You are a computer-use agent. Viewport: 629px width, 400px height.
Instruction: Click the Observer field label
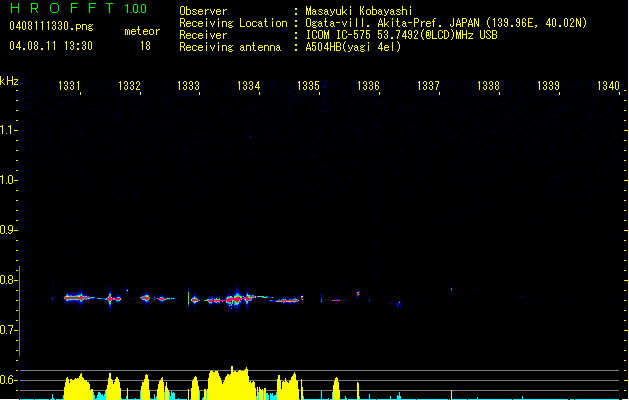(203, 11)
